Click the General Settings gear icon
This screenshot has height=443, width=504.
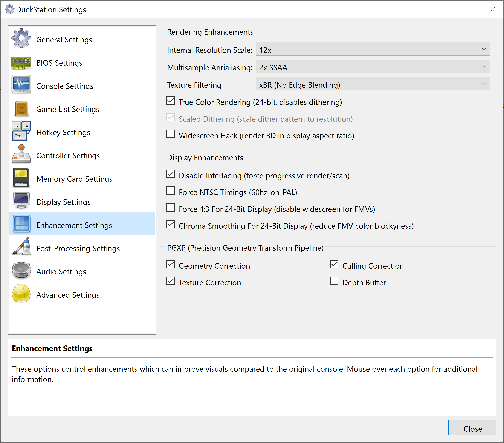click(x=21, y=38)
